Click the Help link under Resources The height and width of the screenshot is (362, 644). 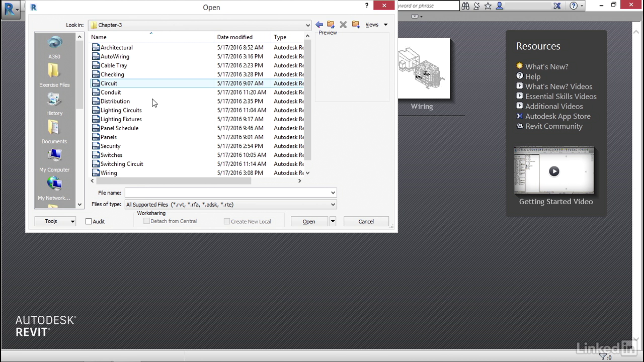click(533, 76)
